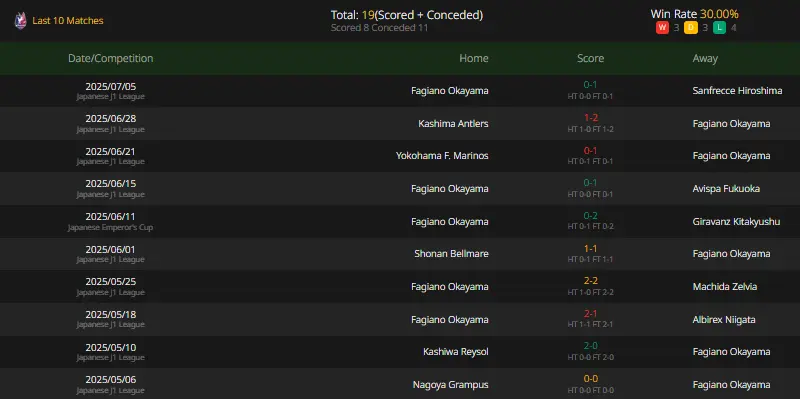Click the 2-0 score for Kashiwa Reysol
The height and width of the screenshot is (399, 800).
coord(590,346)
